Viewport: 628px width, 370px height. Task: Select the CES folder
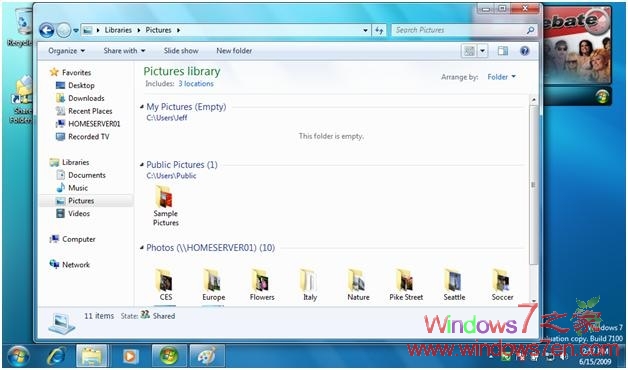[165, 285]
